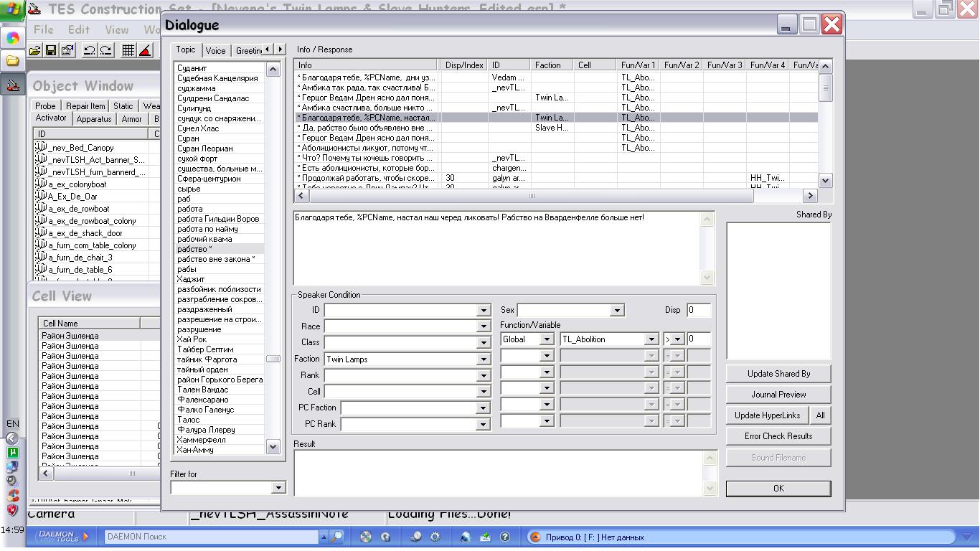980x551 pixels.
Task: Click the Undo arrow icon
Action: (90, 50)
